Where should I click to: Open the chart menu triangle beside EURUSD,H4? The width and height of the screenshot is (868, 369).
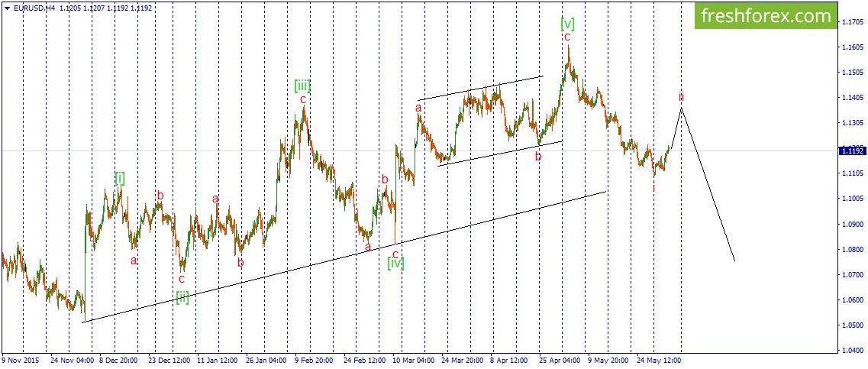7,8
